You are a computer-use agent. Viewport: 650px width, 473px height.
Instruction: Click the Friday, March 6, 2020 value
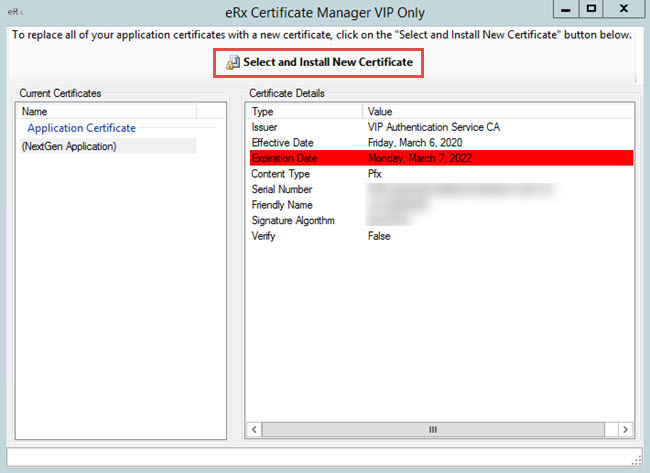[415, 143]
